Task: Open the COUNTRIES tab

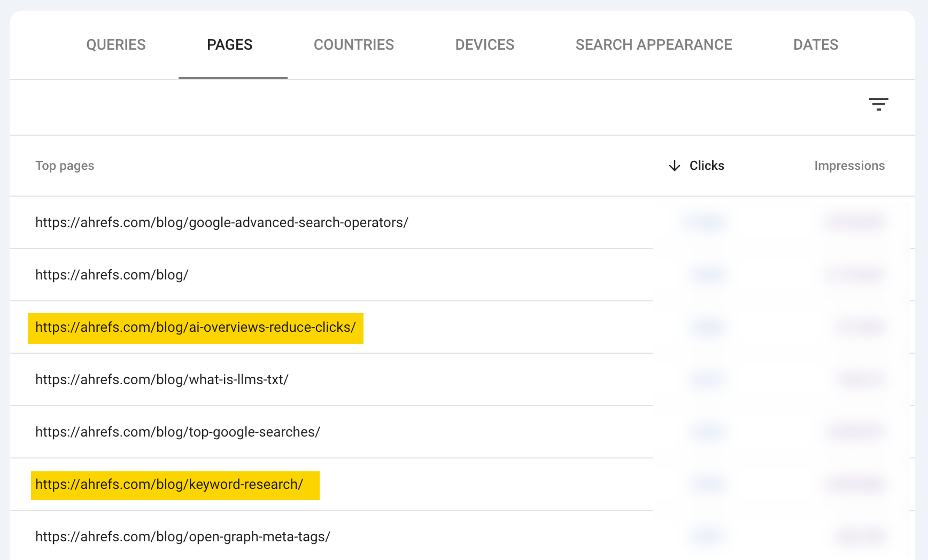Action: 354,45
